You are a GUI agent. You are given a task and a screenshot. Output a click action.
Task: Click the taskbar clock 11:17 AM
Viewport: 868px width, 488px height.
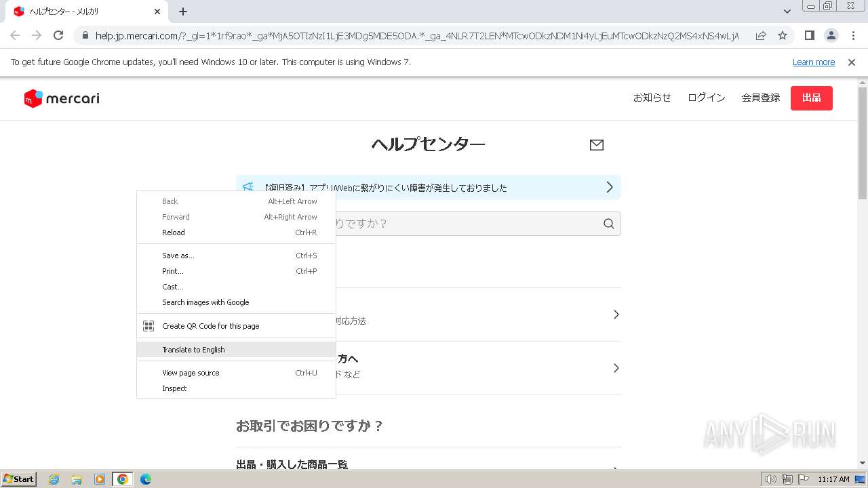833,479
